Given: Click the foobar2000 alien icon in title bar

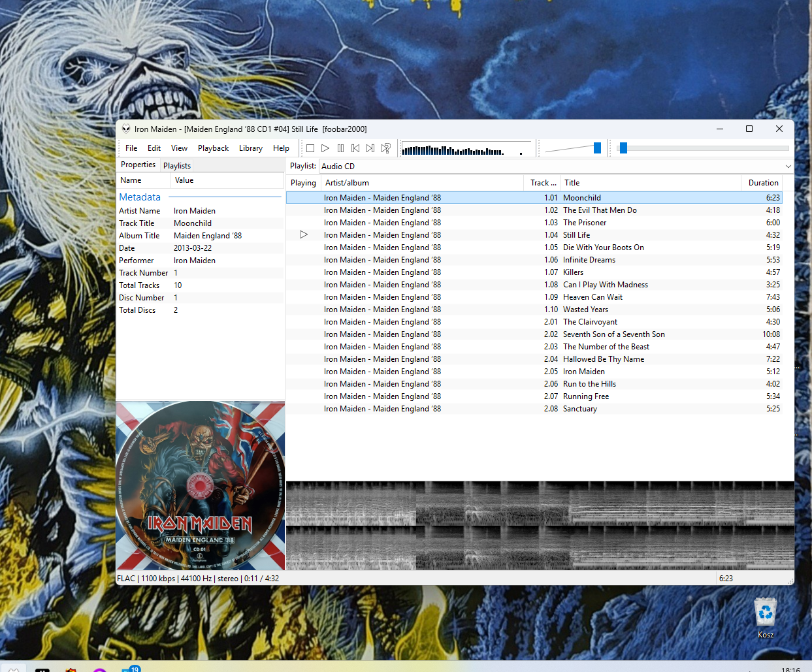Looking at the screenshot, I should (126, 129).
